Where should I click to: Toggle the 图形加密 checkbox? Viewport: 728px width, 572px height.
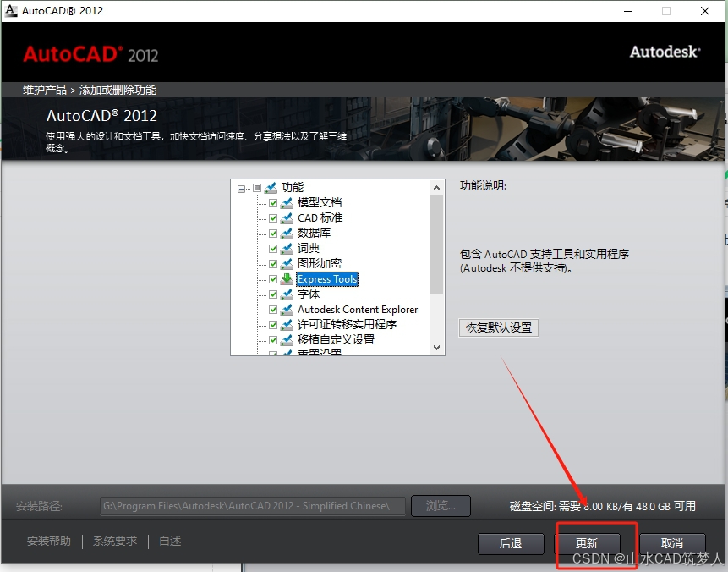click(273, 264)
